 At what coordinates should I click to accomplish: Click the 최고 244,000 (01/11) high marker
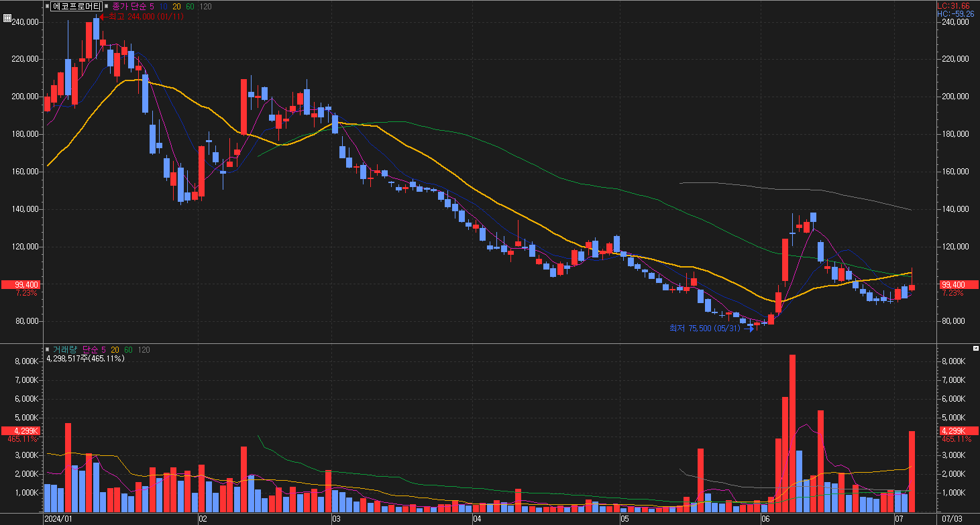pos(142,16)
